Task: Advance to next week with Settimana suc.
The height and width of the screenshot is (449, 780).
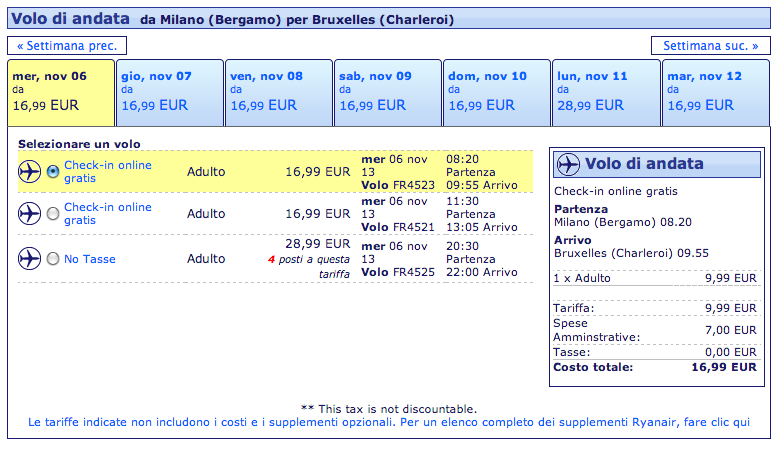Action: (x=710, y=46)
